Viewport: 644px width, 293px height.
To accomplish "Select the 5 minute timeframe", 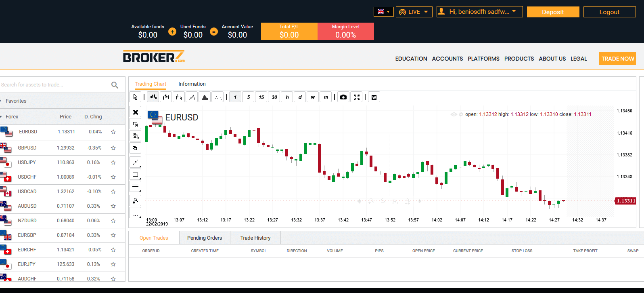I will [248, 97].
